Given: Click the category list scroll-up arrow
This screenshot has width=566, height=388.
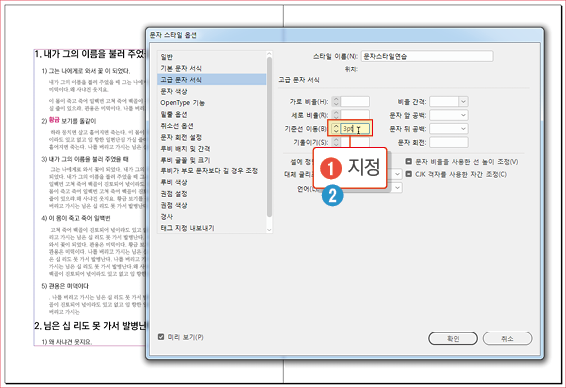Looking at the screenshot, I should [x=269, y=54].
